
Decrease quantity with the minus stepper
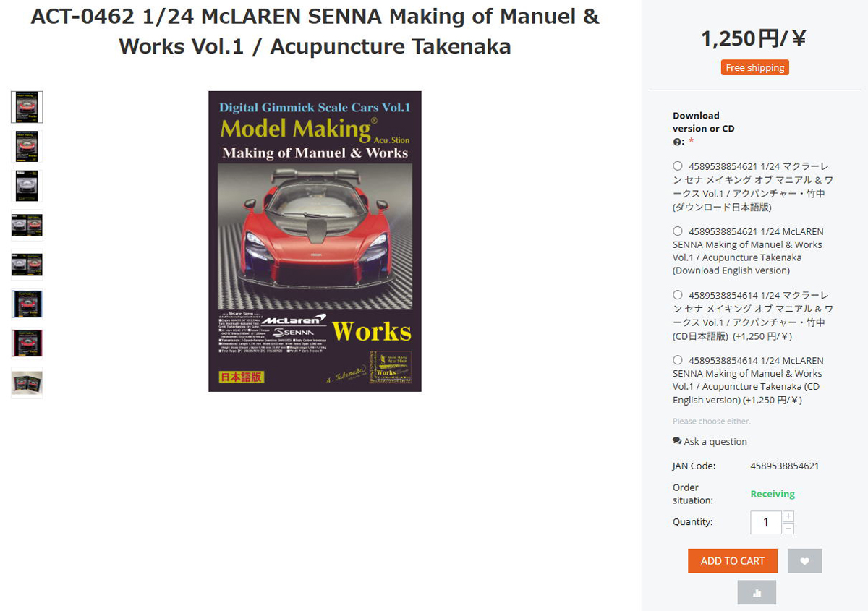coord(788,529)
